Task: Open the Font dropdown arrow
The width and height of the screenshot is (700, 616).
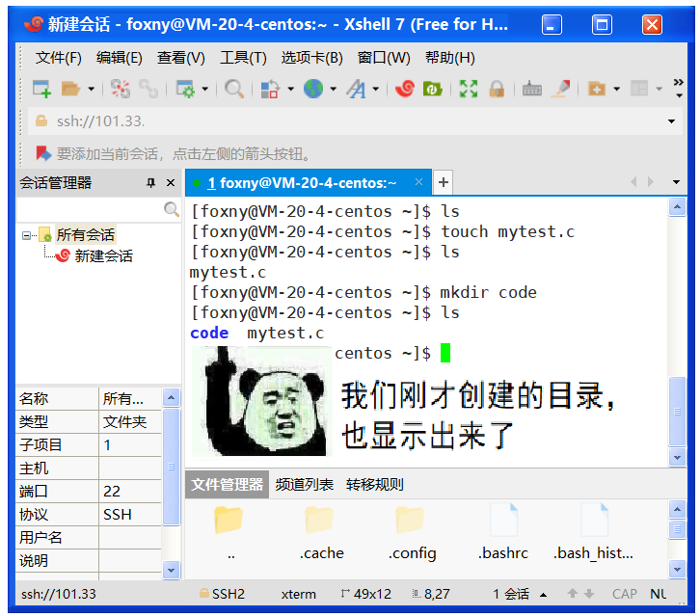Action: coord(376,89)
